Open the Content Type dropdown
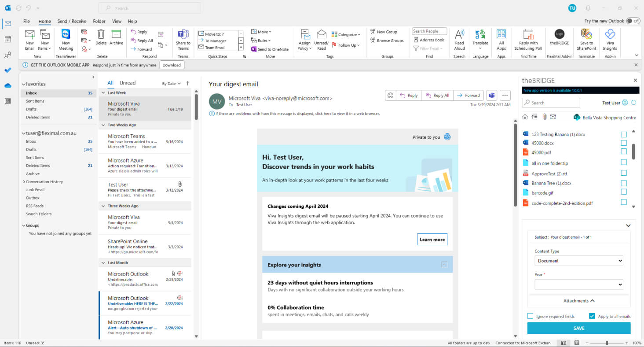The image size is (644, 347). [578, 260]
